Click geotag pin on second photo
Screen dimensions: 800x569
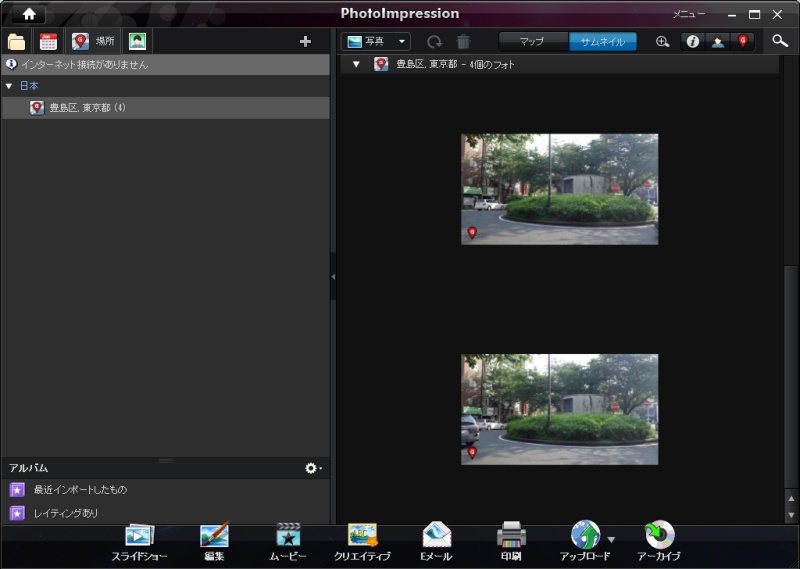coord(472,453)
